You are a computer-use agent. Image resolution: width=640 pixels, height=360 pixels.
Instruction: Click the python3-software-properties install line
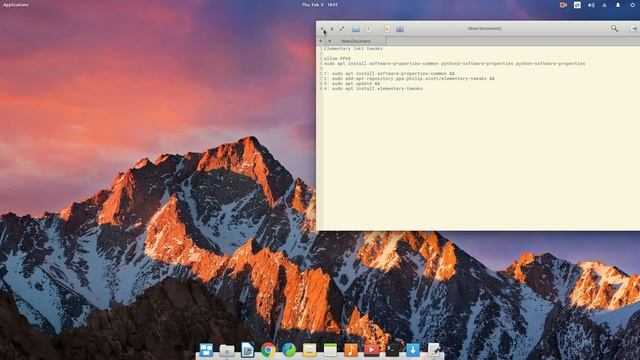(454, 64)
